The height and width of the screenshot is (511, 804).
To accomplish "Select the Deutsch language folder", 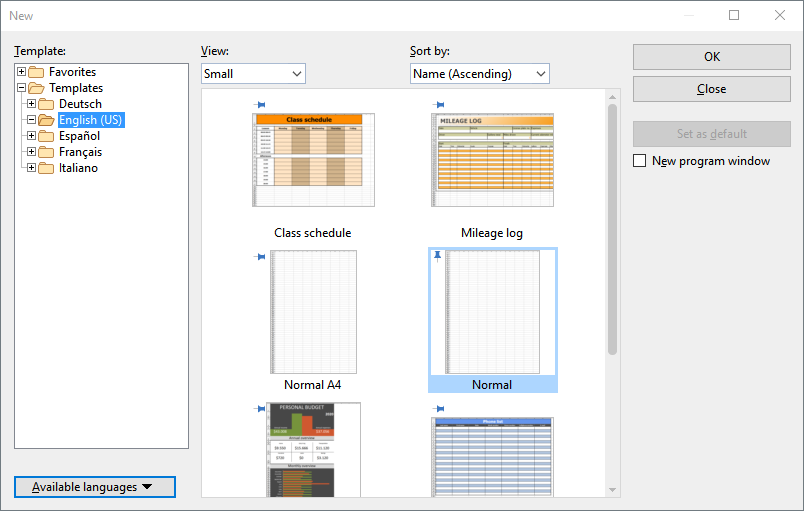I will pos(80,104).
